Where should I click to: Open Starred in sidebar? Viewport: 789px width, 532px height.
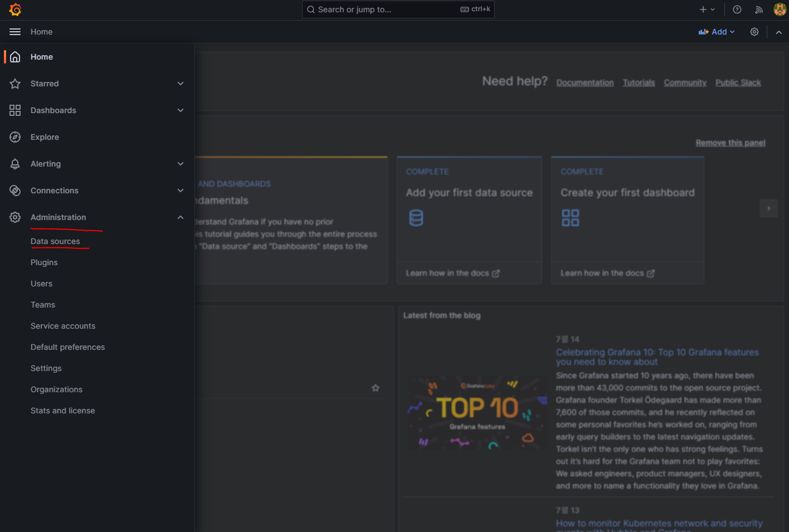click(x=45, y=84)
